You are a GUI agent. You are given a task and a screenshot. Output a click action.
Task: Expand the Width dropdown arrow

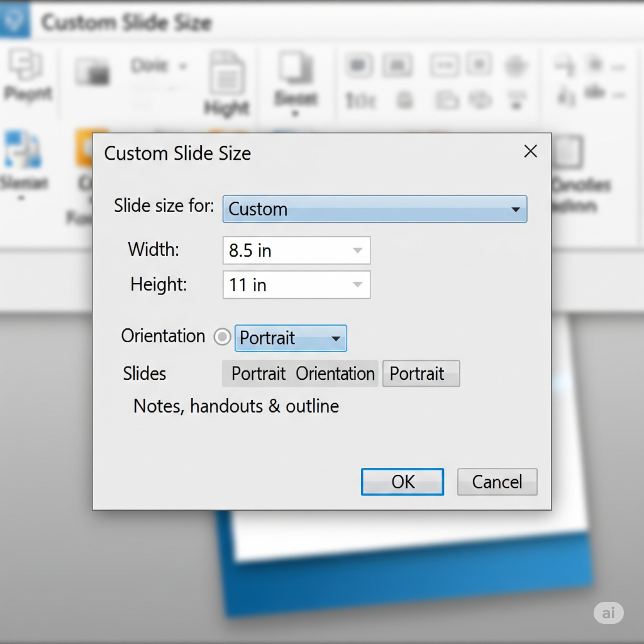tap(357, 250)
